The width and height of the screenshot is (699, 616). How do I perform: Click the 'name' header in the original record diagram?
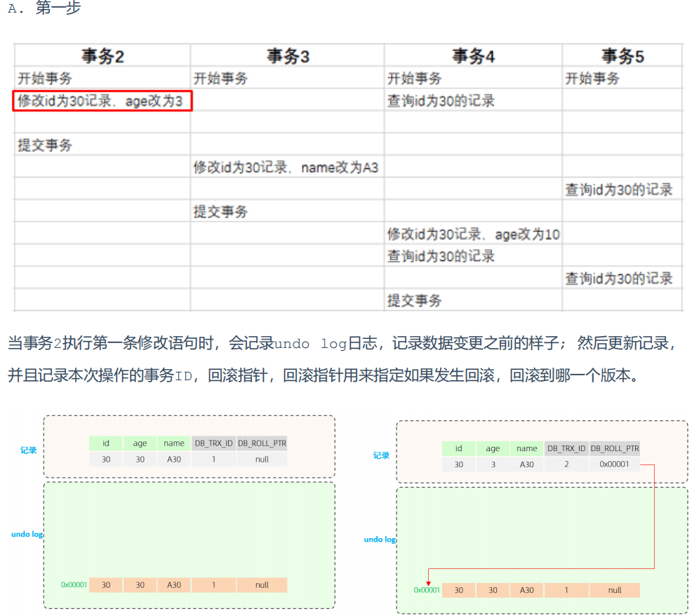pos(174,443)
